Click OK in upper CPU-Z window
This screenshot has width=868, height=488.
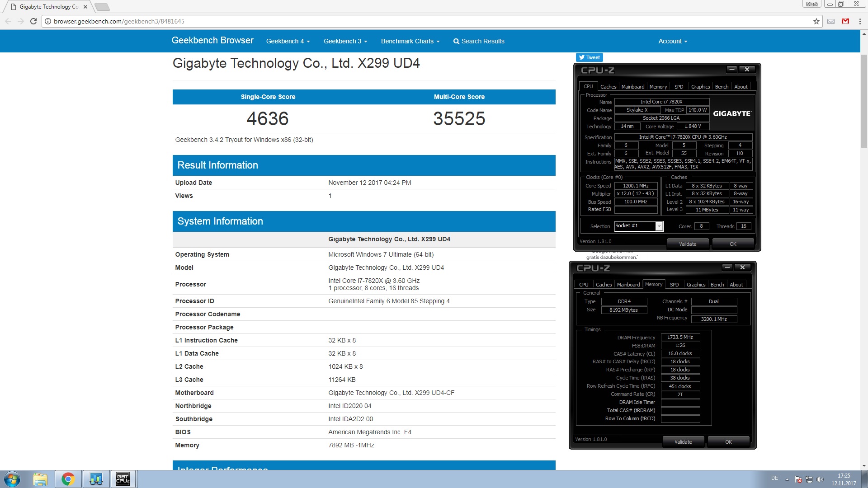pyautogui.click(x=733, y=244)
